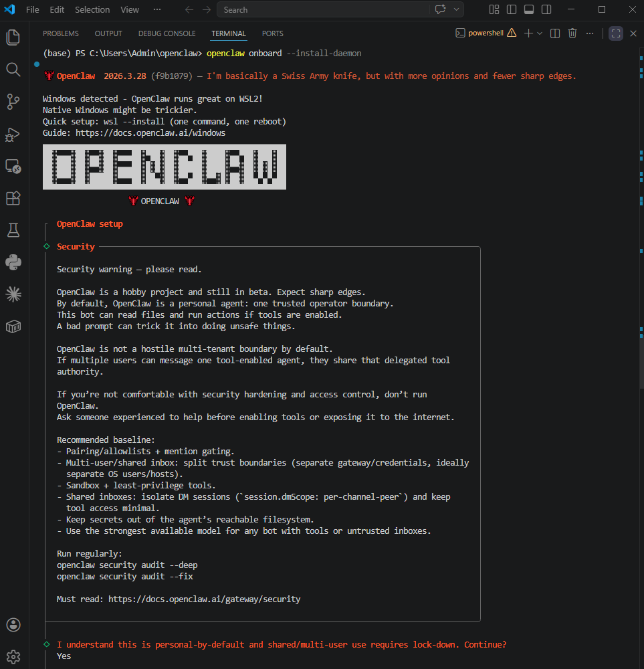Open the Customize Layout control
Screen dimensions: 644x669
[494, 9]
